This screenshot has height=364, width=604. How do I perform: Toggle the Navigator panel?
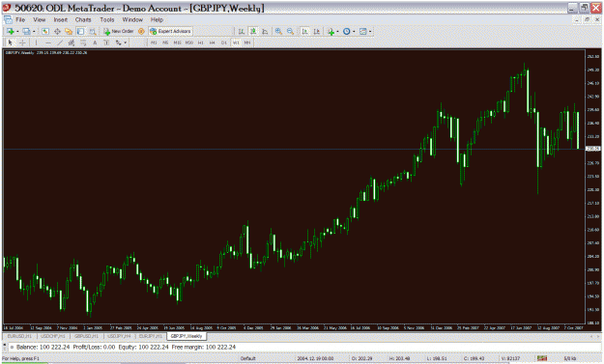pos(69,31)
